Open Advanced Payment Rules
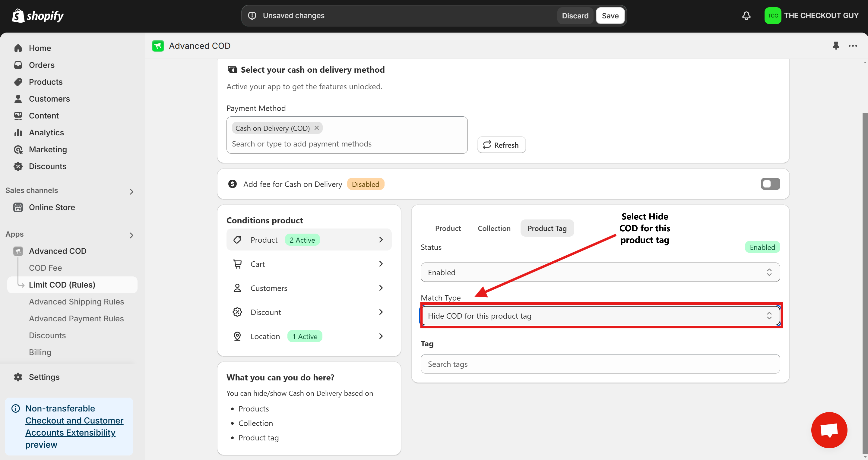The image size is (868, 460). 76,318
